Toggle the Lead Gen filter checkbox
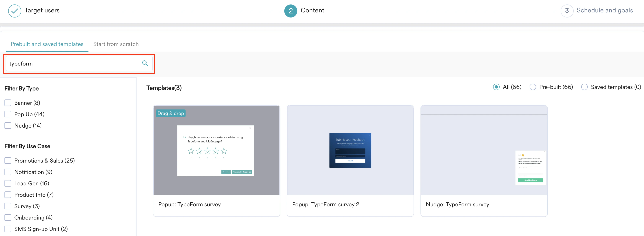 coord(8,183)
